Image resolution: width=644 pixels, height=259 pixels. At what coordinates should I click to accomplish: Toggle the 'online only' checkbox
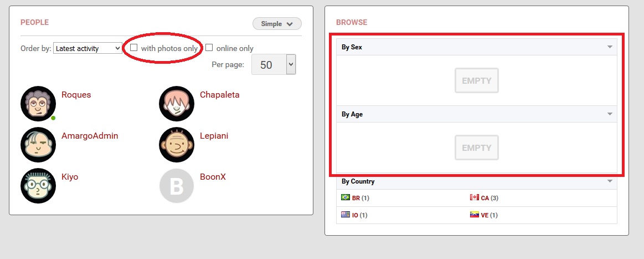point(209,48)
